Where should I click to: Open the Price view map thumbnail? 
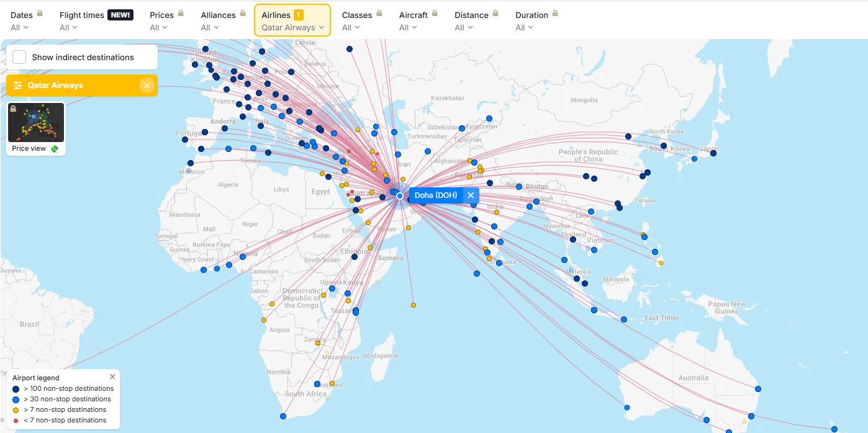click(36, 122)
